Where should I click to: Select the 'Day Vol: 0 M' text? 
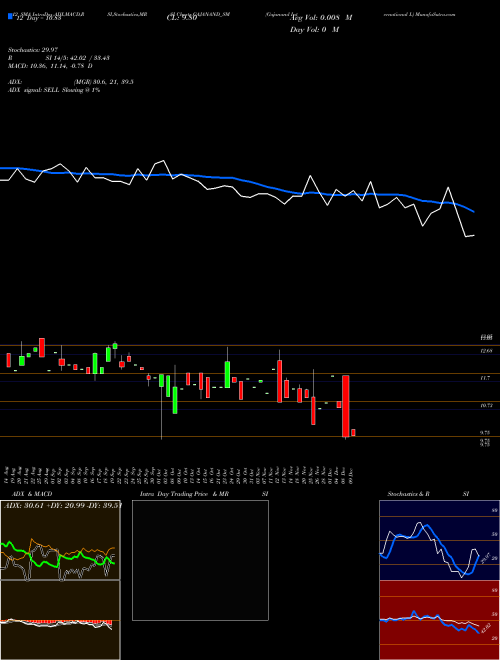click(x=314, y=30)
